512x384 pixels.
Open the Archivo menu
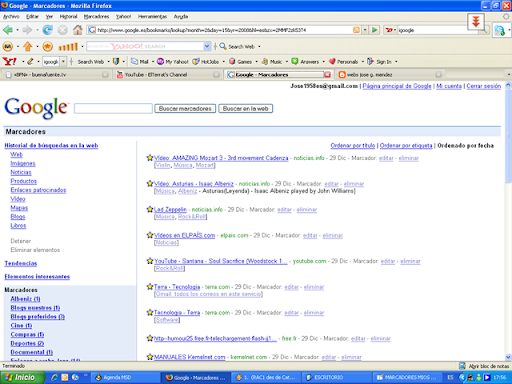(x=11, y=16)
